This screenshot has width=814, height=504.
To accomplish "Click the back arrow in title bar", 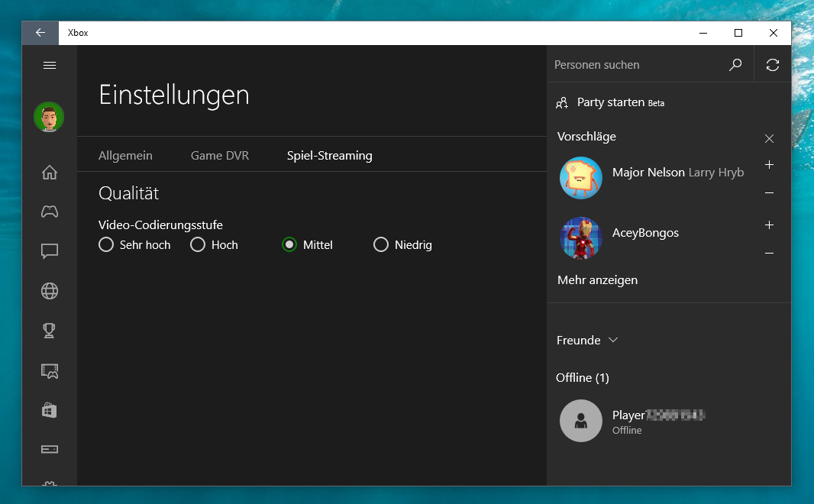I will (40, 33).
